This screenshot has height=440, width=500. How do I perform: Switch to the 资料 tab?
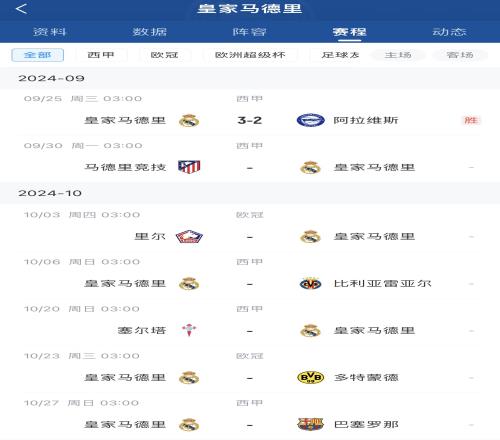(50, 32)
